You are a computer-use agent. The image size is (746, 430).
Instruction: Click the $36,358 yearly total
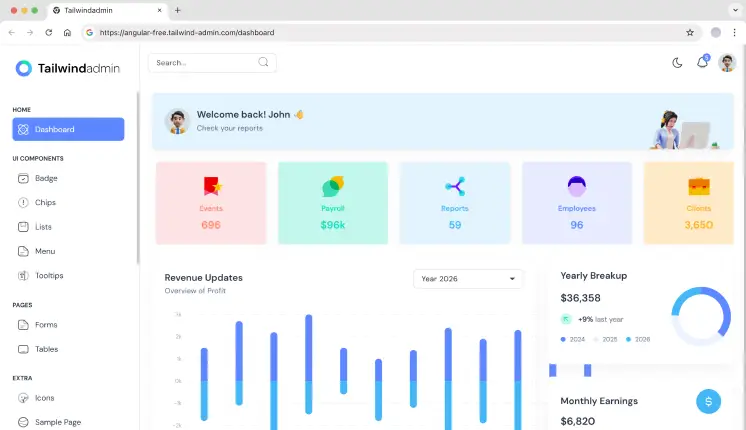coord(580,298)
